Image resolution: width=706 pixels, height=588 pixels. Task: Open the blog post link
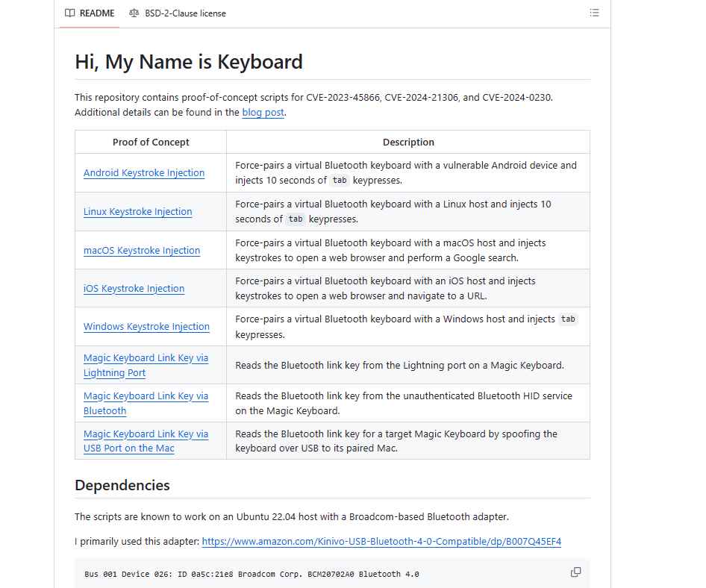pyautogui.click(x=263, y=112)
